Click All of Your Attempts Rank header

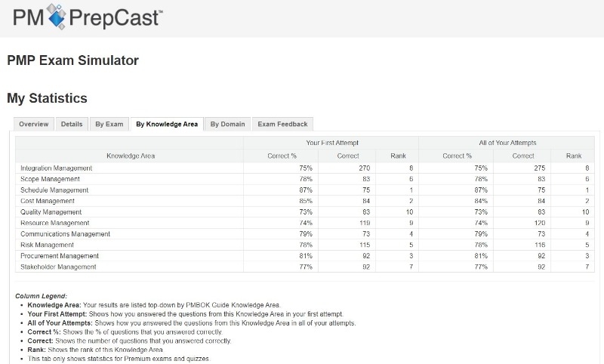click(574, 156)
